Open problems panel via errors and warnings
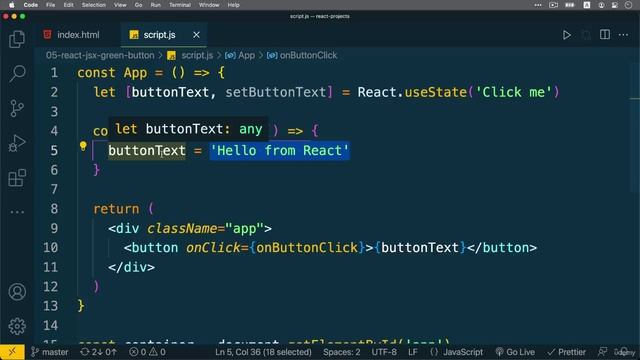Image resolution: width=640 pixels, height=360 pixels. (147, 352)
